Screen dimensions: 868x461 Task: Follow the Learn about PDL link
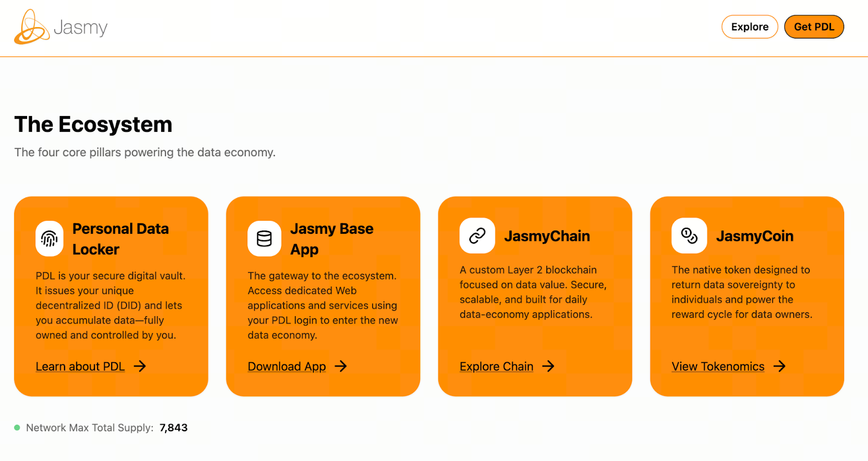[x=80, y=367]
